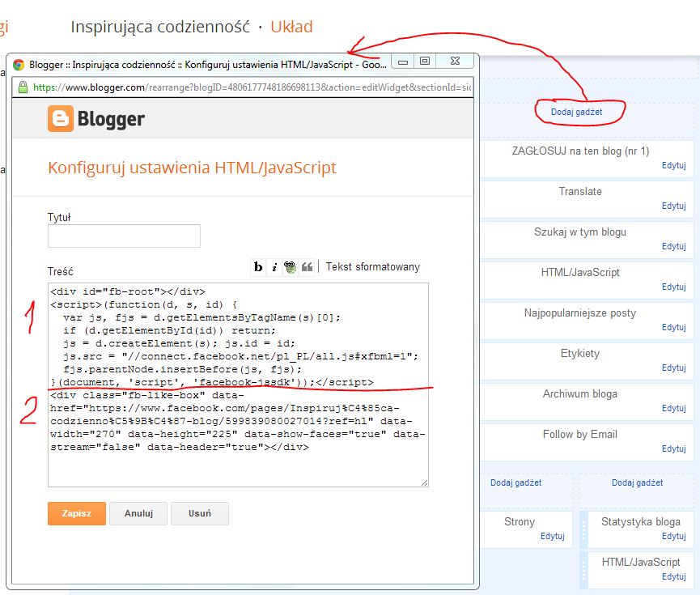Edit the Translate gadget

click(673, 206)
